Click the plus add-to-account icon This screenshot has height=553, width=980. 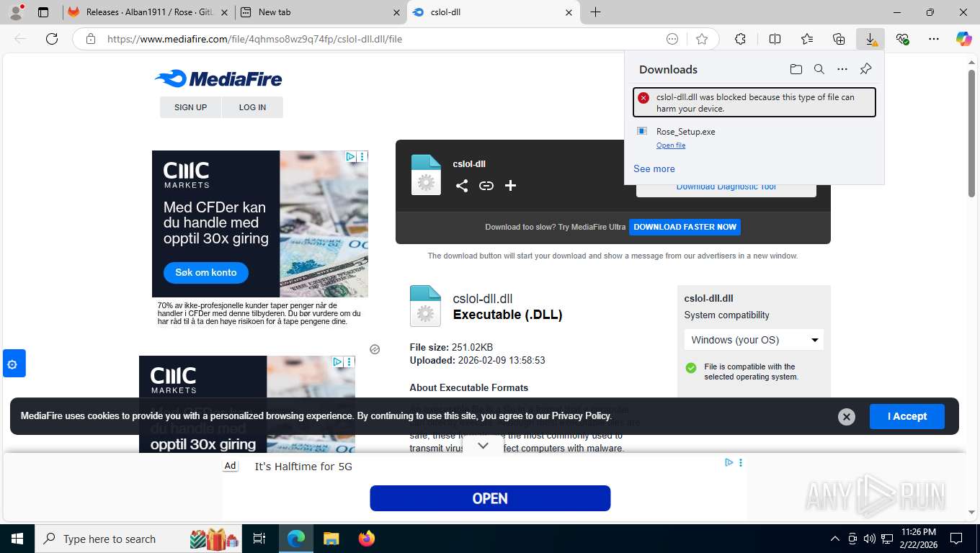click(511, 186)
